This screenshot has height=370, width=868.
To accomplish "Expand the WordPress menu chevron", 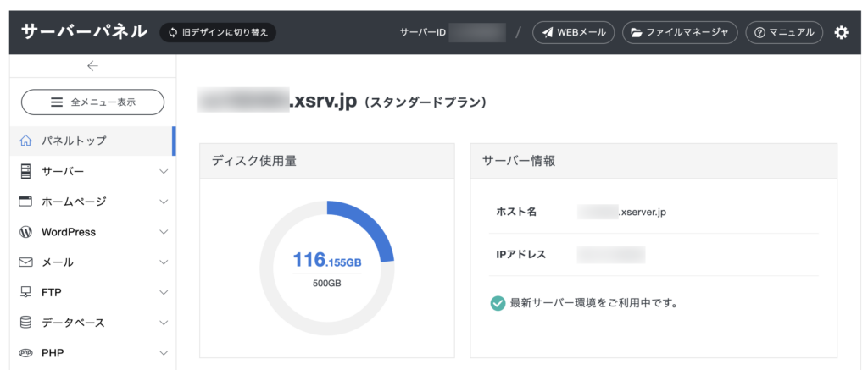I will 164,232.
